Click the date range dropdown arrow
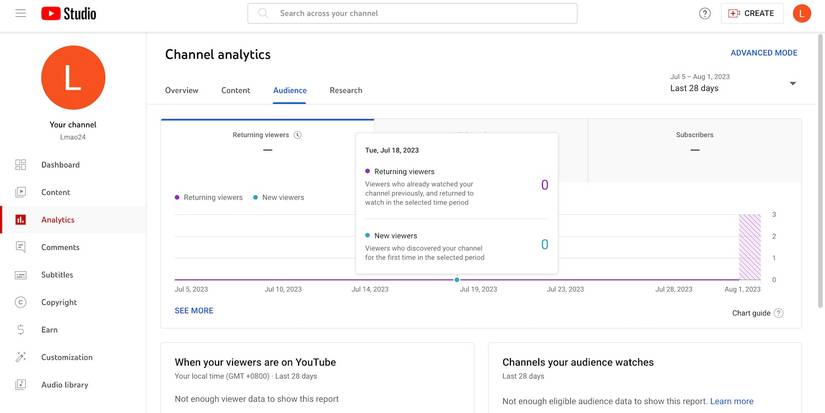Screen dimensions: 825x413 pyautogui.click(x=793, y=83)
